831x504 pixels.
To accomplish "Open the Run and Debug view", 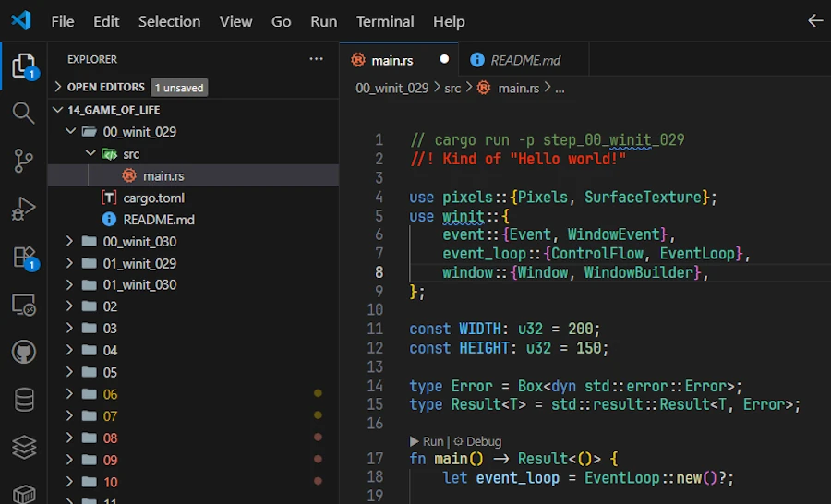I will [x=23, y=210].
